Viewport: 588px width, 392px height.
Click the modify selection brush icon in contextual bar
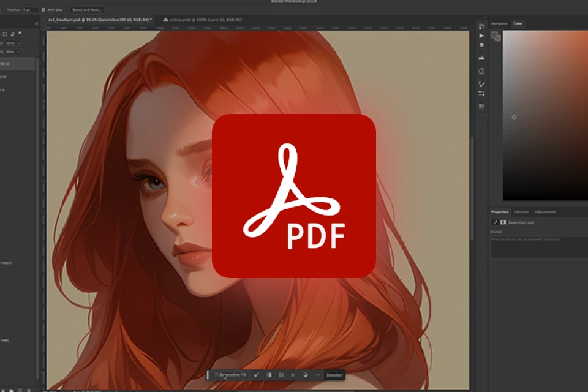coord(257,375)
